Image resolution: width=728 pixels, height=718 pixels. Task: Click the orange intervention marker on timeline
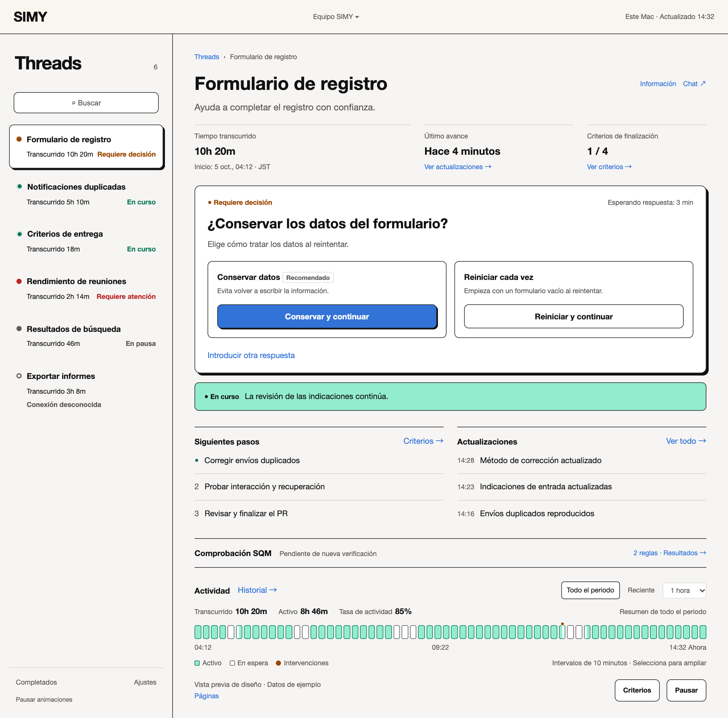562,624
